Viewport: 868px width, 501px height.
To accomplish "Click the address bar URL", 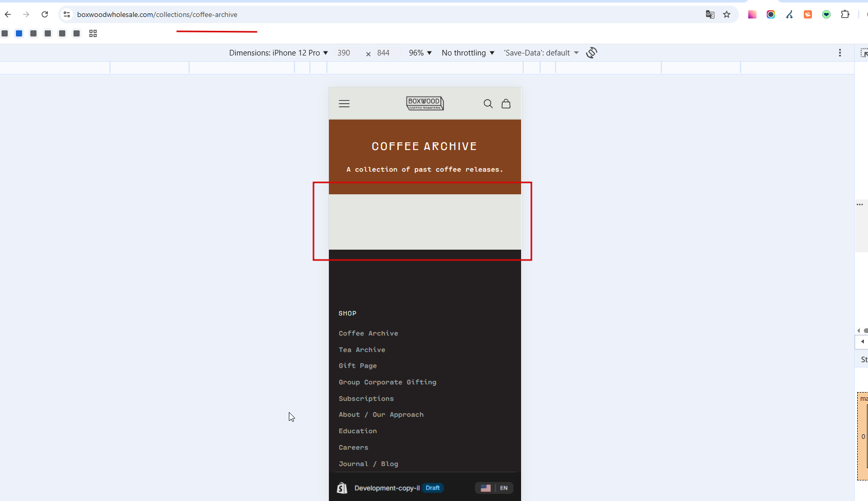I will [157, 14].
